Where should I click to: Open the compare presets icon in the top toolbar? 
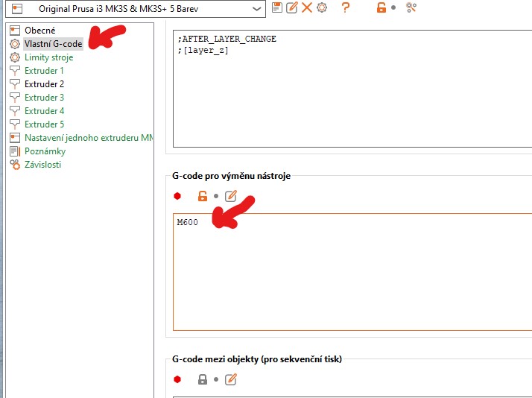(411, 7)
